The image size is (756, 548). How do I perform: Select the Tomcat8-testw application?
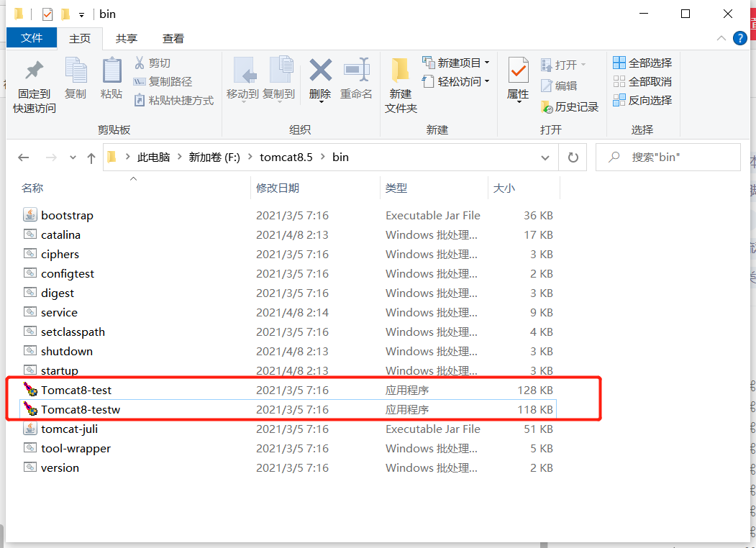click(x=288, y=409)
